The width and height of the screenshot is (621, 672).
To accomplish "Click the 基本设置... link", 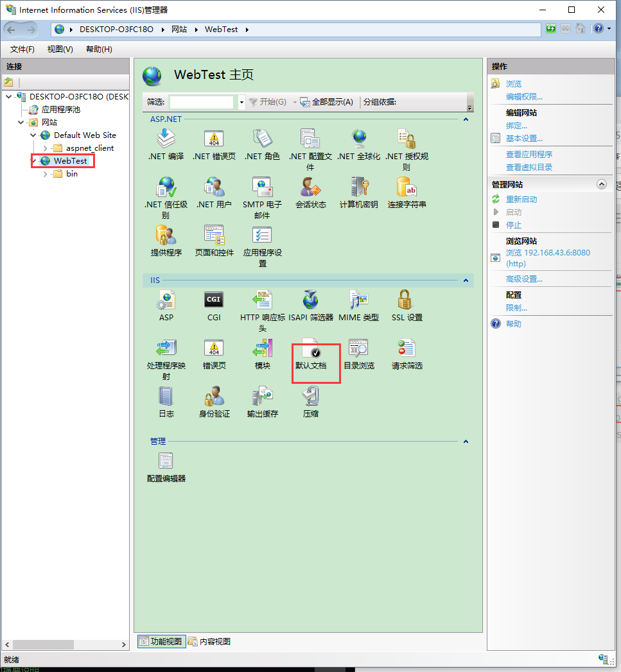I will [x=524, y=139].
